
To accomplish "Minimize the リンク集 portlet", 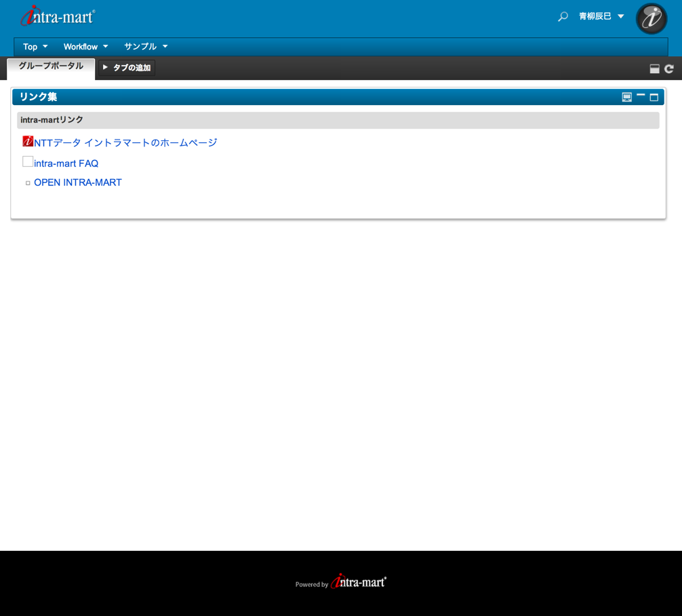I will coord(640,95).
